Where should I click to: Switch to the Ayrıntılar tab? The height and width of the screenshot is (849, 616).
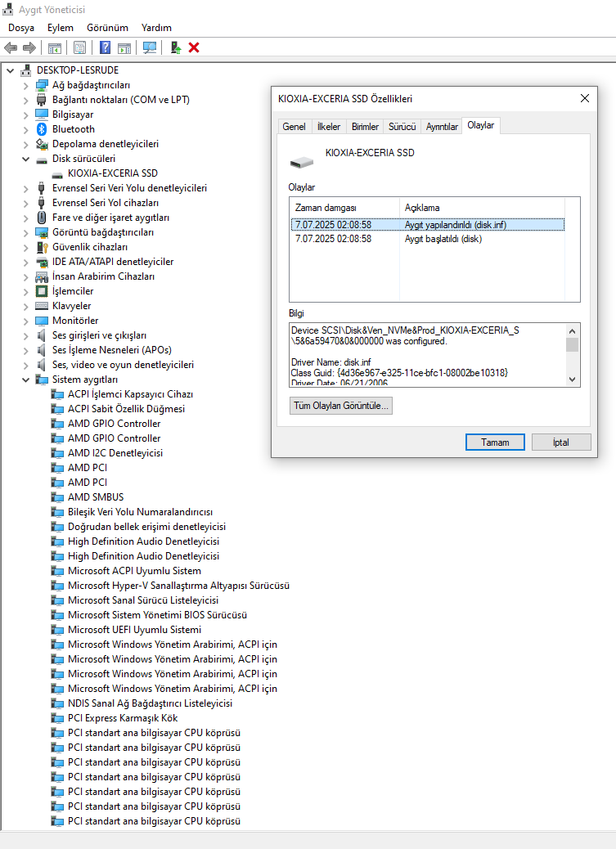coord(442,126)
